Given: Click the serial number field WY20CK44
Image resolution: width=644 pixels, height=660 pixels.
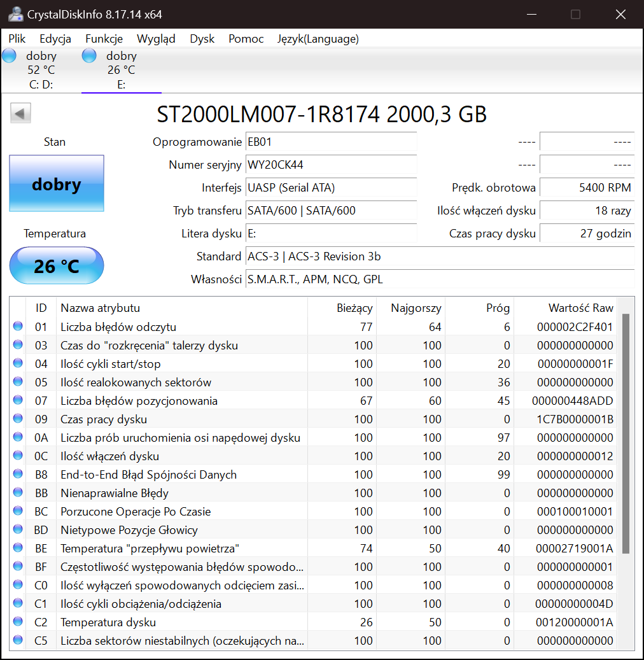Looking at the screenshot, I should click(x=332, y=165).
